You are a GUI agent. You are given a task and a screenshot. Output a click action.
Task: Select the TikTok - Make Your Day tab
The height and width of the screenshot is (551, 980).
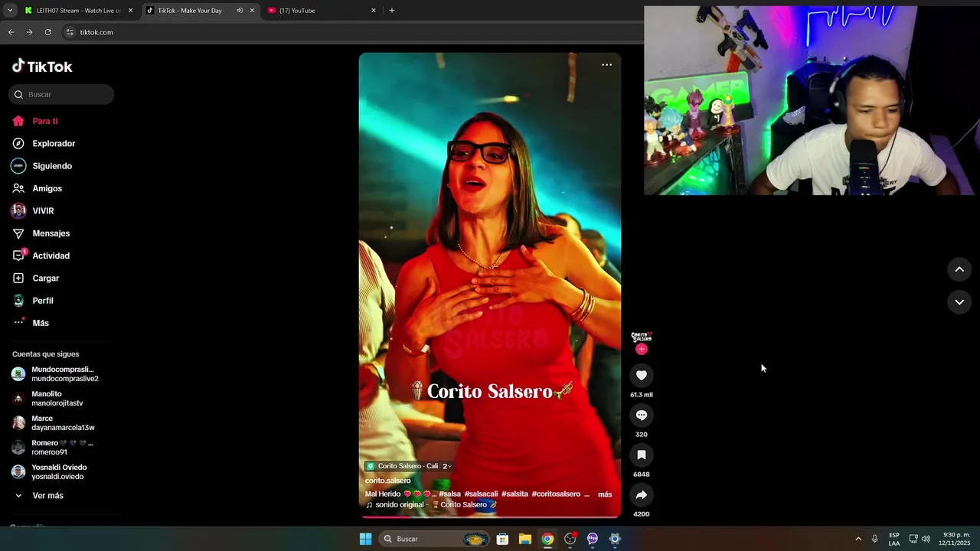tap(189, 11)
